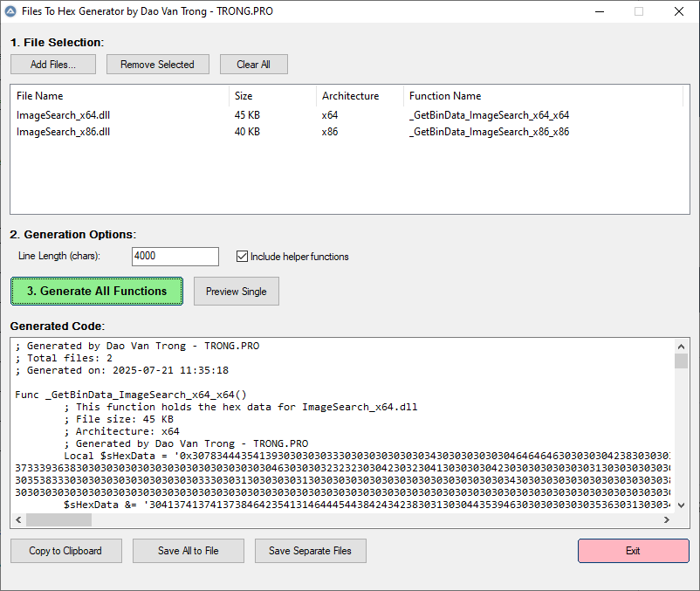This screenshot has width=700, height=591.
Task: Sort by the Size column header
Action: [x=273, y=96]
